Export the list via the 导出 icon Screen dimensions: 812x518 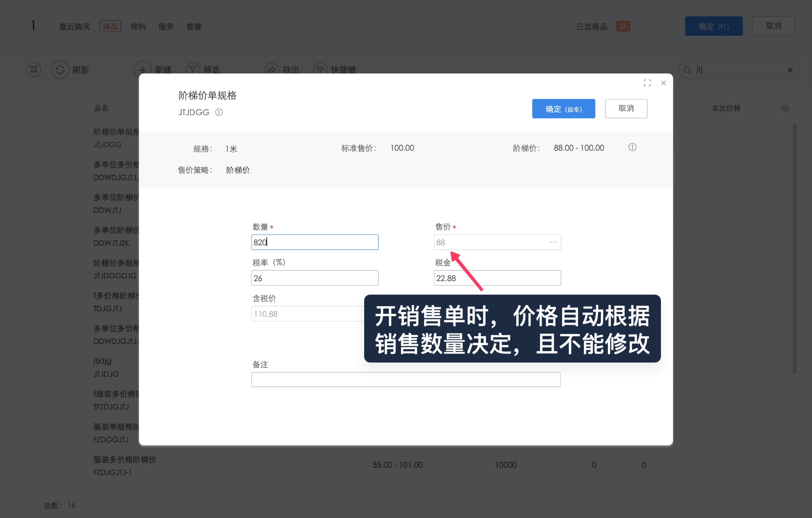[x=272, y=69]
